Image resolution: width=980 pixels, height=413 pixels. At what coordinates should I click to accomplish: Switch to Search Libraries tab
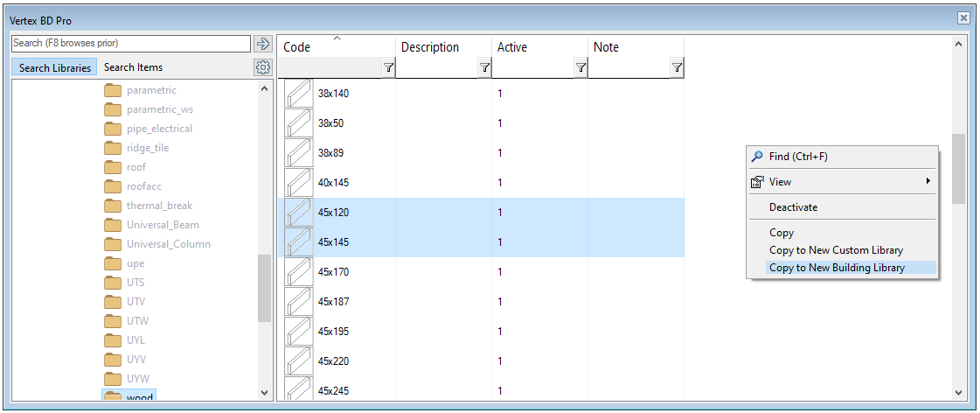tap(54, 67)
